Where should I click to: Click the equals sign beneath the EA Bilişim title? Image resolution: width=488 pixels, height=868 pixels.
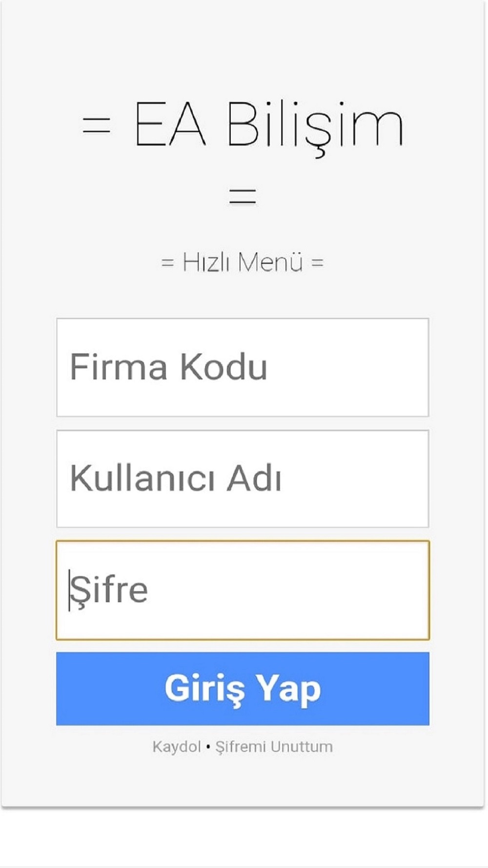[243, 197]
